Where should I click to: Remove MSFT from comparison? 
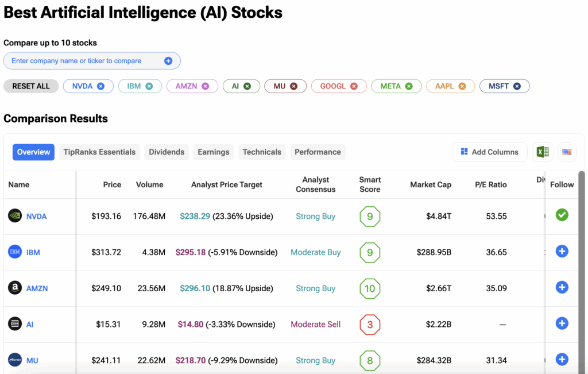[x=517, y=86]
